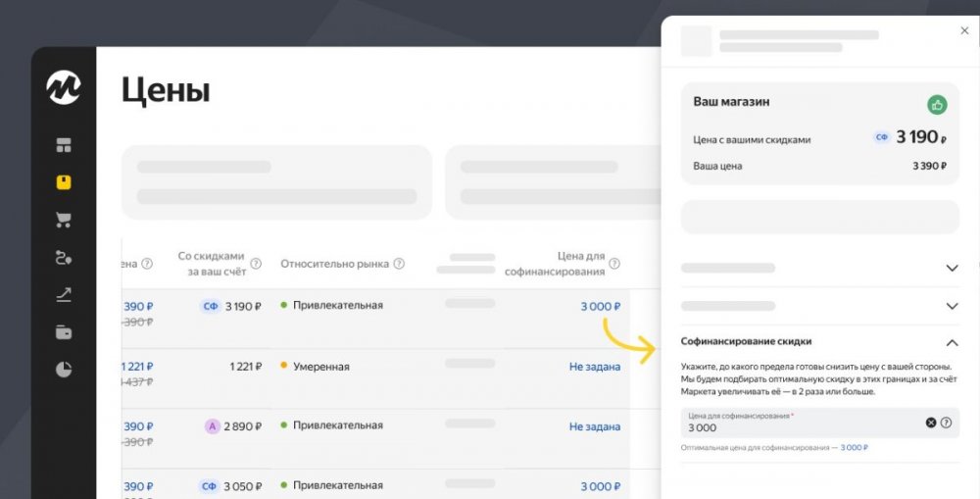Click help icon next to Цена для софинансирования column

click(614, 264)
